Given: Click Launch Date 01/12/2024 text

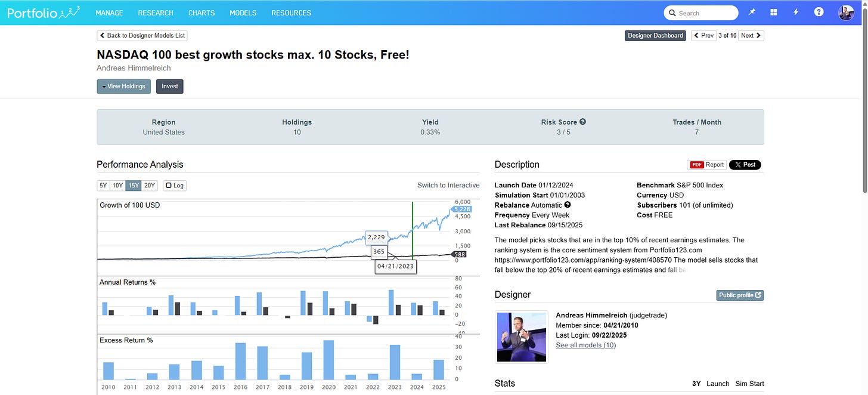Looking at the screenshot, I should (534, 185).
